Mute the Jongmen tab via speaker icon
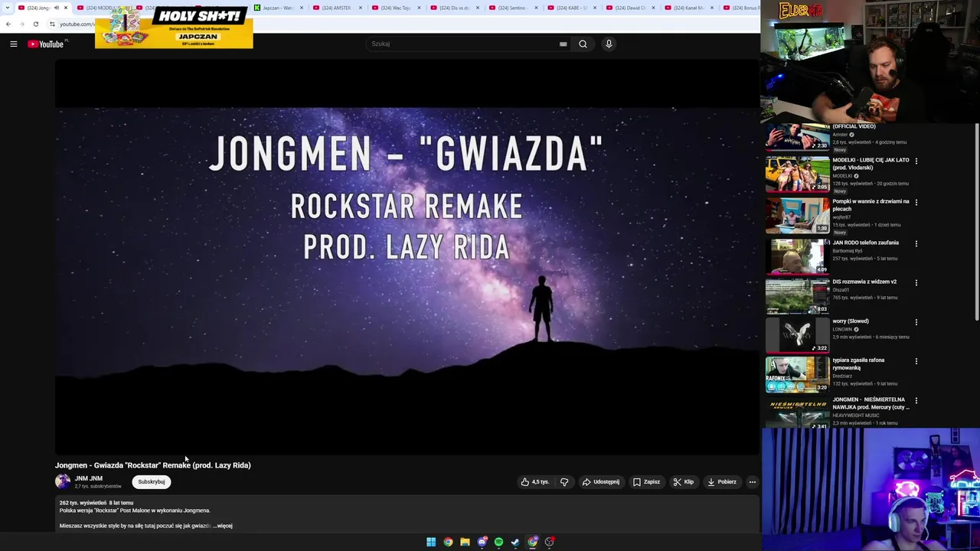980x551 pixels. point(56,8)
